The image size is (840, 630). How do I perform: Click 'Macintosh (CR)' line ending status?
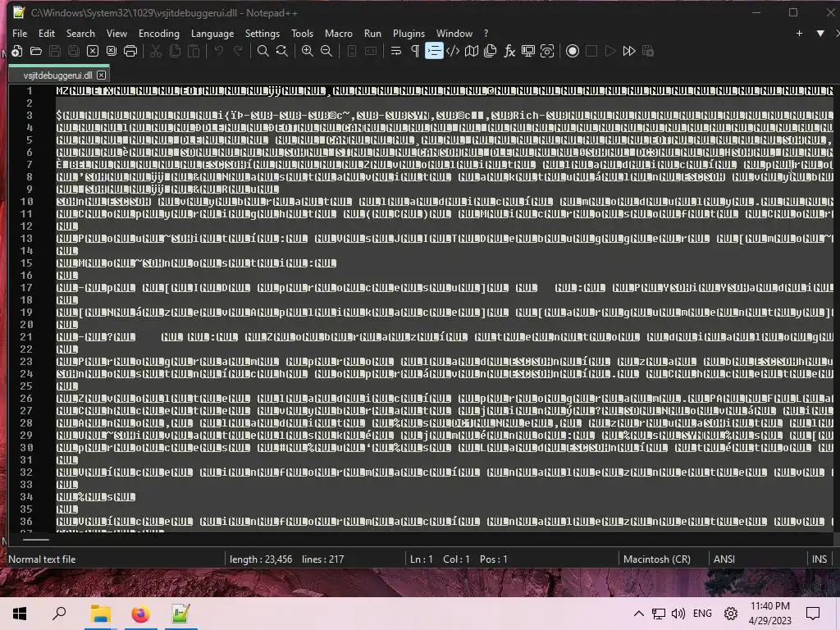657,559
